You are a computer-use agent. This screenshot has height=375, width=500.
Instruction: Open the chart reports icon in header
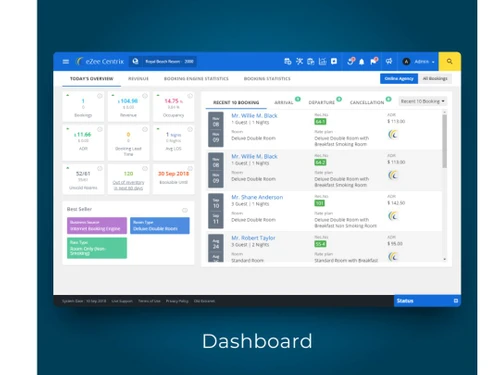tap(322, 61)
